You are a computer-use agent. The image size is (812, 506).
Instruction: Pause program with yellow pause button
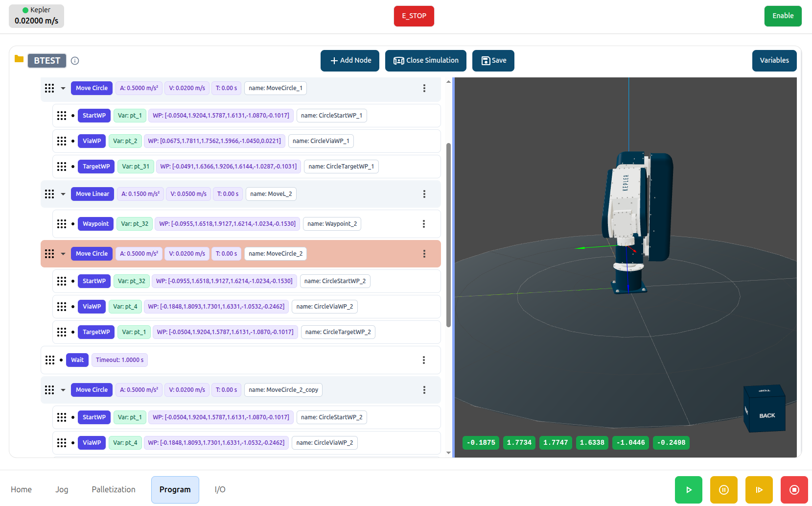724,490
